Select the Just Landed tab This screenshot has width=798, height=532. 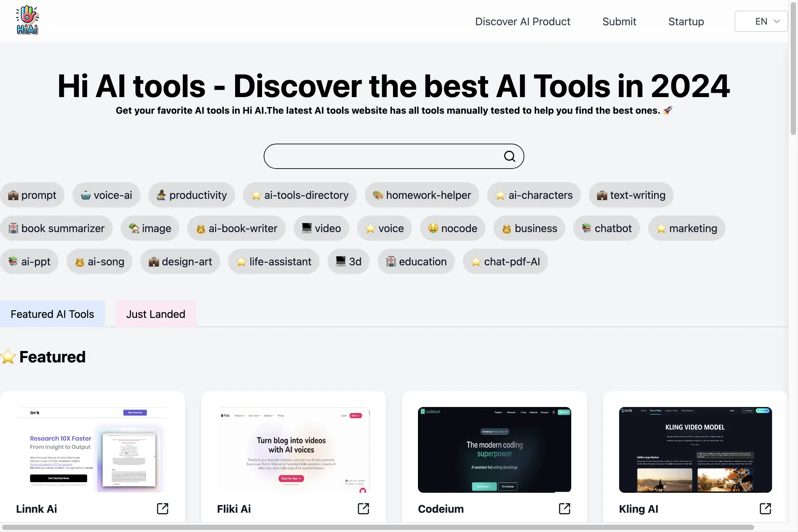(x=156, y=314)
